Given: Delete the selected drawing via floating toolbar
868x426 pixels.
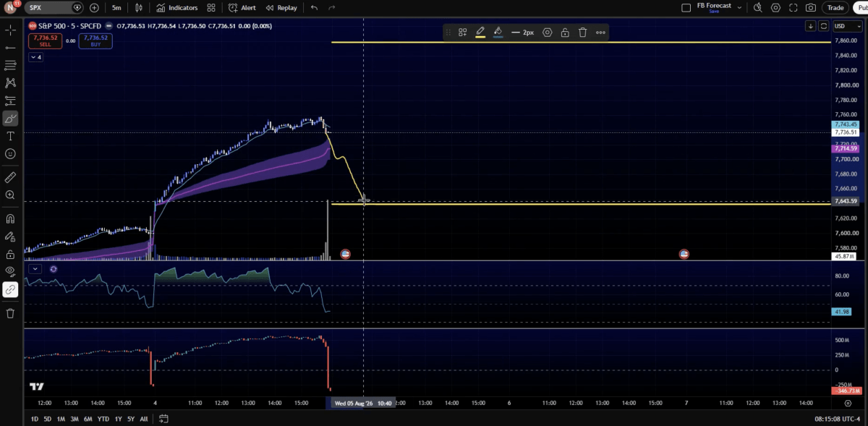Looking at the screenshot, I should coord(582,32).
